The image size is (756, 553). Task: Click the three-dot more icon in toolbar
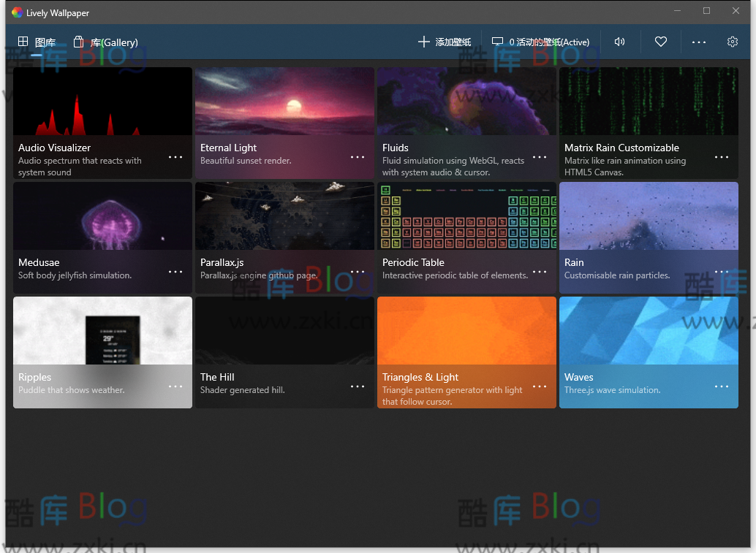[699, 42]
